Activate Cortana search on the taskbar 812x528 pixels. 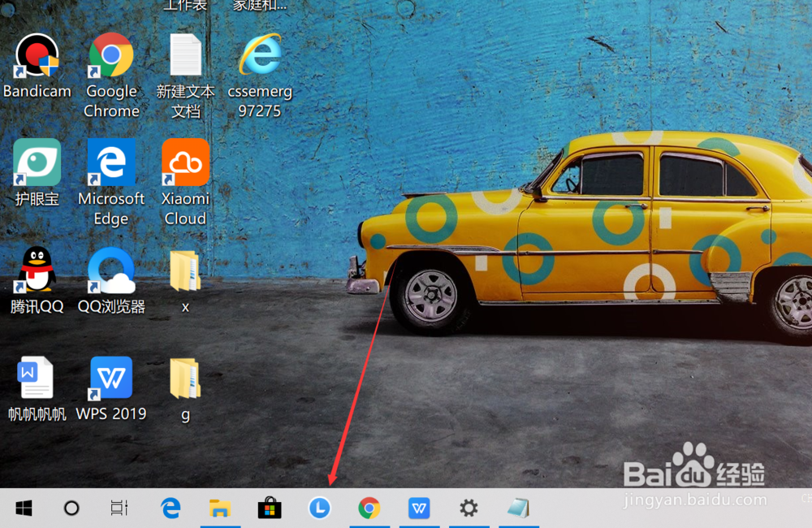coord(71,508)
